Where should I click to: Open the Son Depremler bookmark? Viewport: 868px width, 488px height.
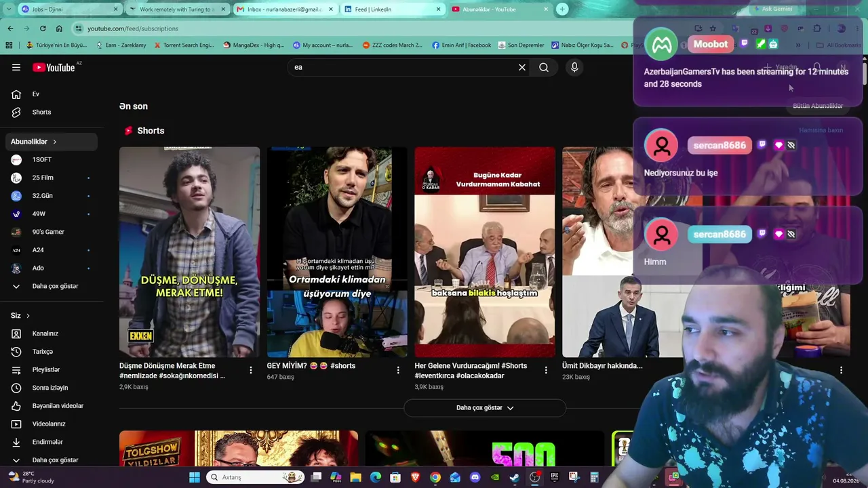pos(521,45)
